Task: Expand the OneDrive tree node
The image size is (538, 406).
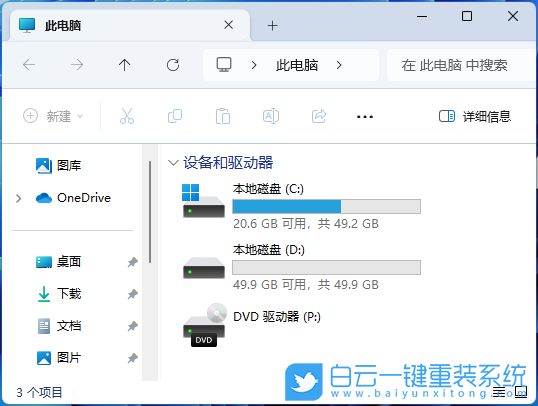Action: click(19, 198)
